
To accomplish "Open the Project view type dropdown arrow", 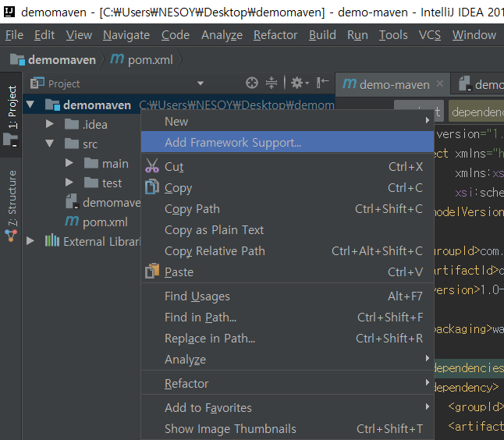I will point(201,83).
